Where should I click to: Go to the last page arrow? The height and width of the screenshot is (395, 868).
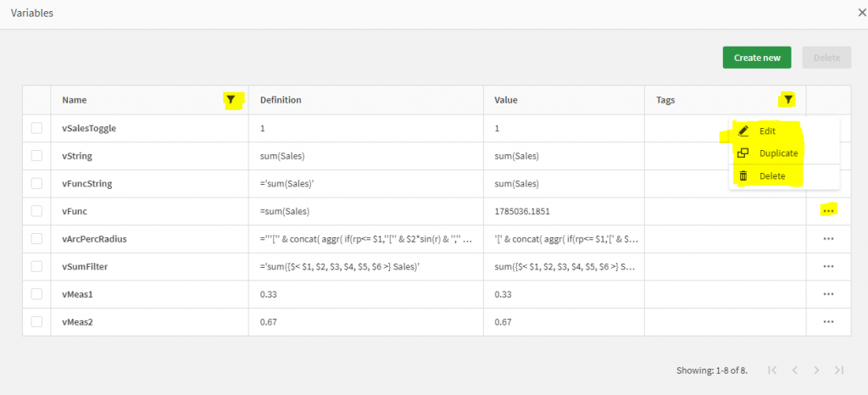click(838, 370)
